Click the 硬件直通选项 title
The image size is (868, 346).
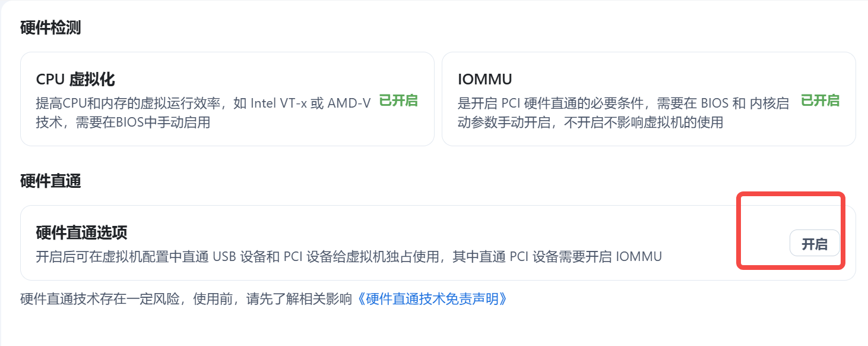[x=82, y=232]
